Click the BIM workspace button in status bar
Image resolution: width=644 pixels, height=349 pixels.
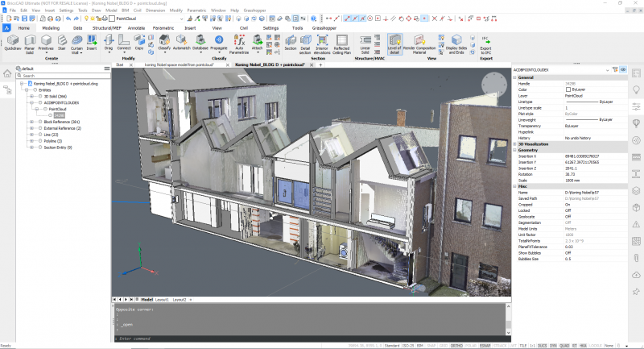point(420,346)
